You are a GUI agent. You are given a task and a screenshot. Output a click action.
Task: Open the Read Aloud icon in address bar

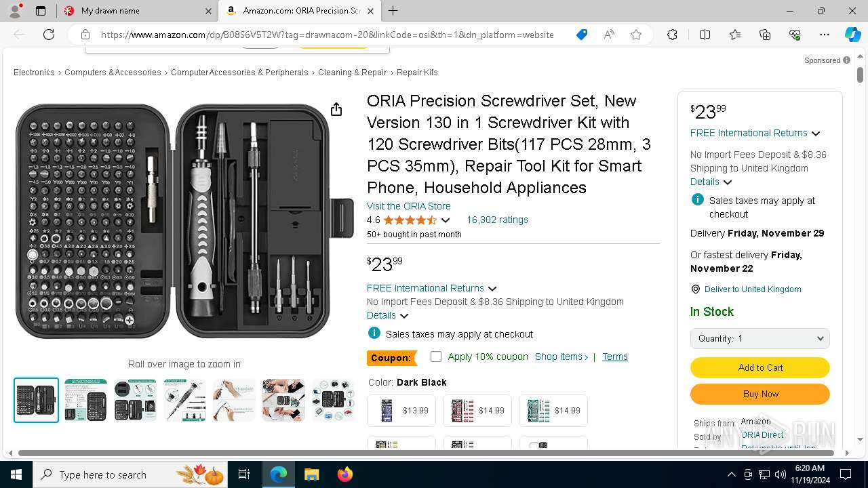[609, 35]
